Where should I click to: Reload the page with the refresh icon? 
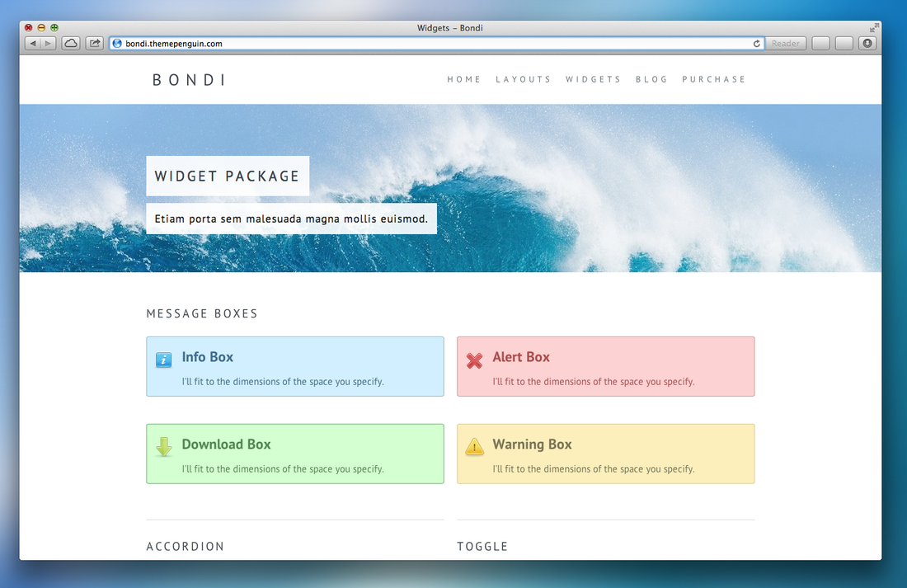pyautogui.click(x=757, y=44)
